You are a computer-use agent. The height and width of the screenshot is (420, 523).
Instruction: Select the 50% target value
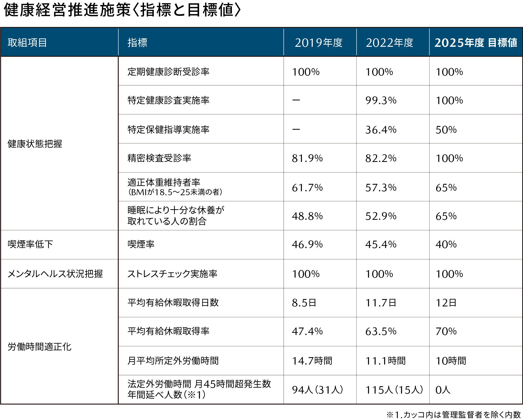click(446, 130)
